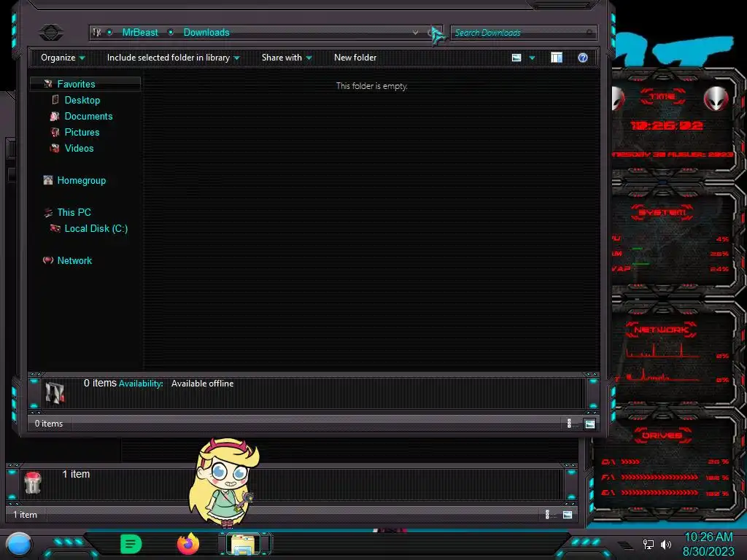Click the Local Disk drive icon in the sidebar

point(55,228)
